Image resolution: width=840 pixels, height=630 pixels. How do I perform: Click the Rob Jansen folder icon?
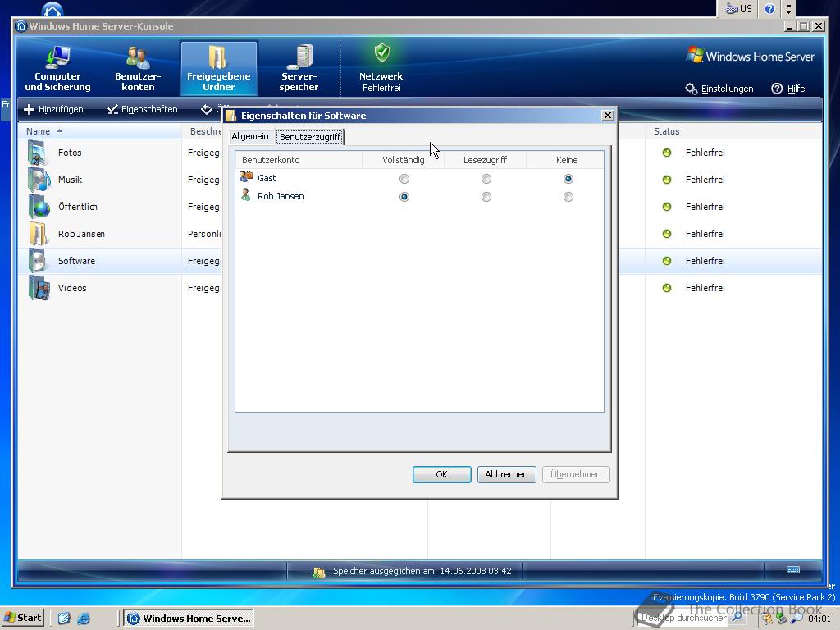click(x=38, y=234)
